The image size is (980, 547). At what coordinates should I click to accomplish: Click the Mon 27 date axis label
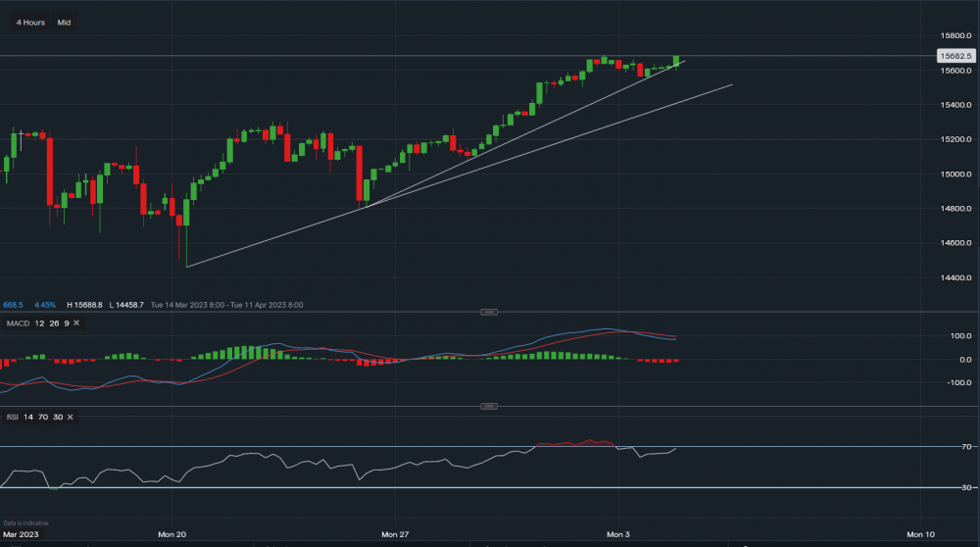(395, 534)
